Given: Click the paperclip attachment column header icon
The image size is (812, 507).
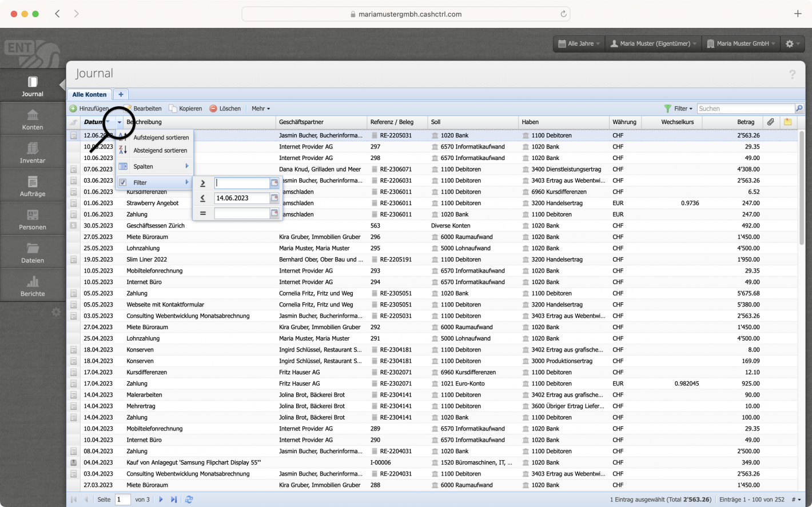Looking at the screenshot, I should pyautogui.click(x=770, y=122).
